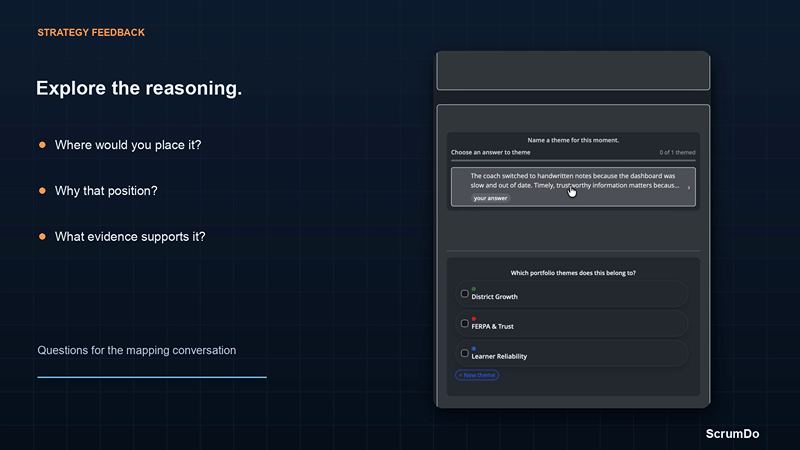Screen dimensions: 800x450
Task: Click the STRATEGY FEEDBACK heading
Action: [91, 33]
